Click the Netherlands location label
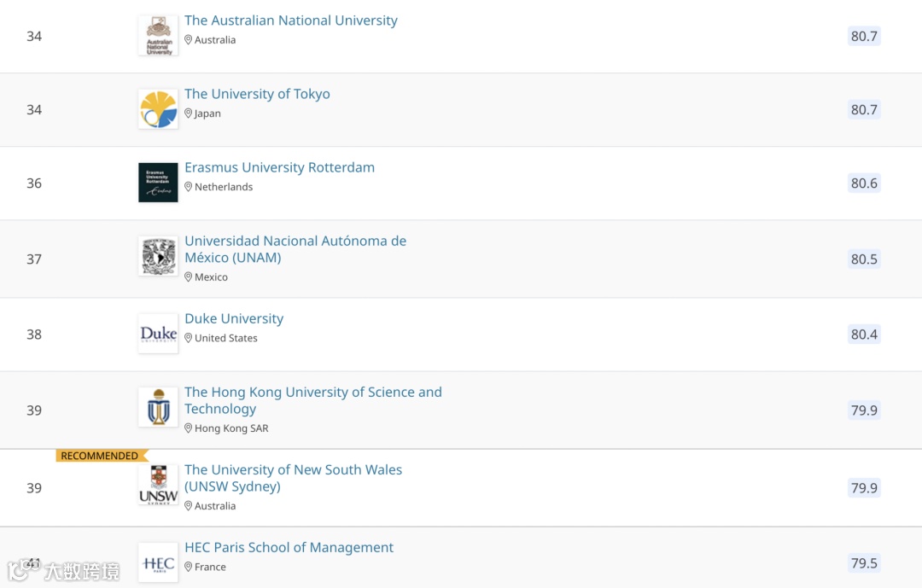This screenshot has width=922, height=588. [x=223, y=187]
